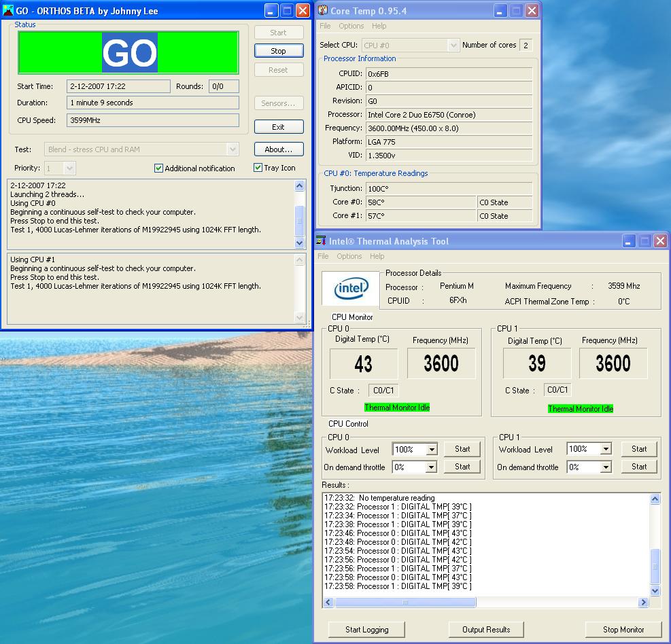Click the Processor field 'Intel Core 2 Duo E6750 (Conroe)'
This screenshot has height=644, width=671.
[x=449, y=115]
